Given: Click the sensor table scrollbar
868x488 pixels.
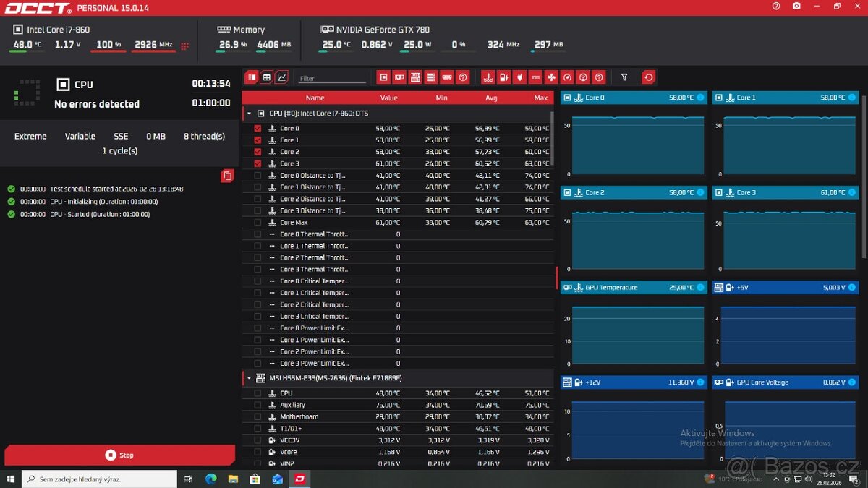Looking at the screenshot, I should [x=553, y=137].
